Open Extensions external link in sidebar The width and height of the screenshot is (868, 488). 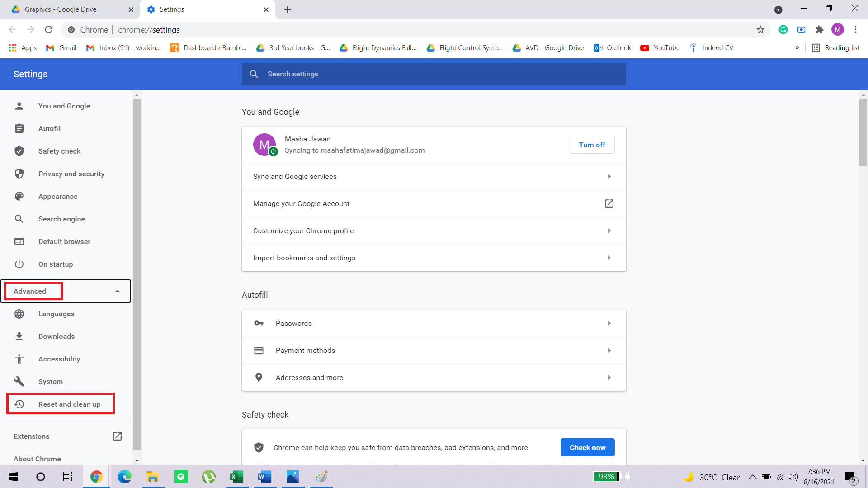pyautogui.click(x=117, y=436)
